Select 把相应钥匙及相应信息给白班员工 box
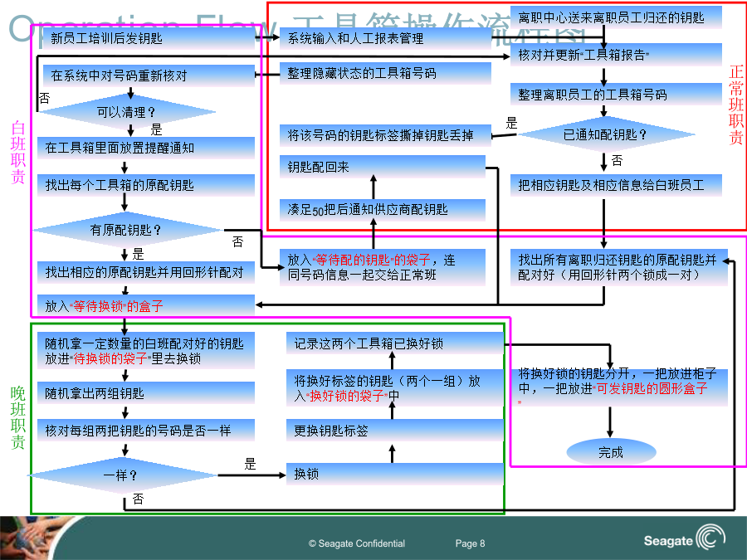This screenshot has height=560, width=747. 616,185
